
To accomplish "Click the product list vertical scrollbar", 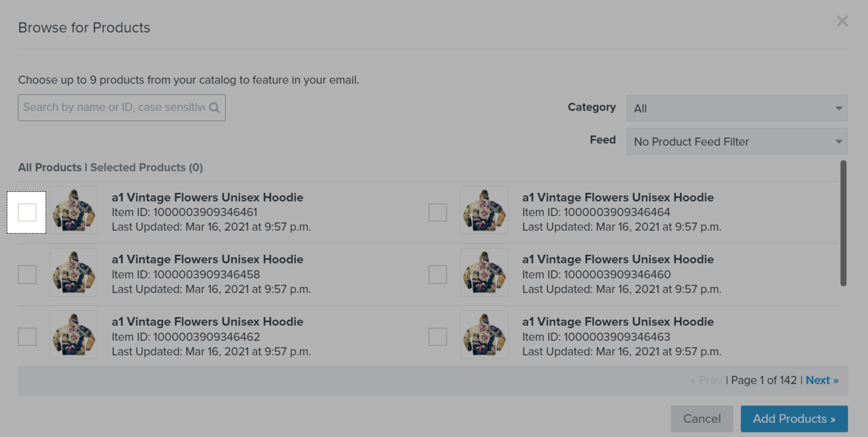I will (843, 223).
